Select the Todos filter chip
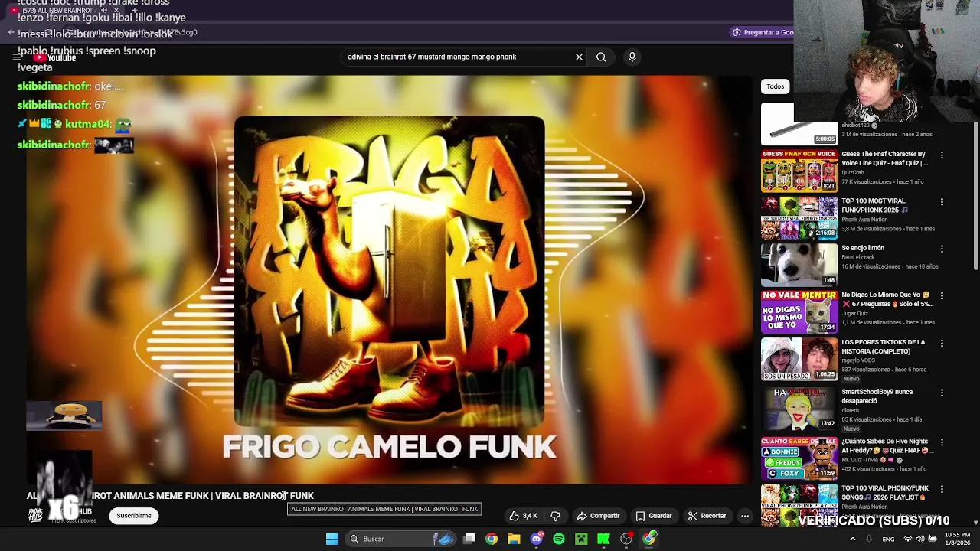 point(775,86)
